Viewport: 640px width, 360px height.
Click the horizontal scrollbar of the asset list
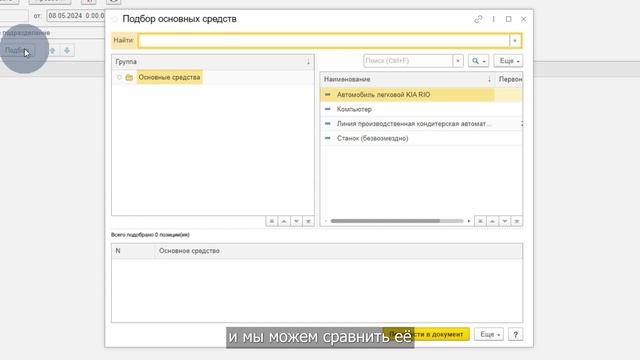point(385,221)
